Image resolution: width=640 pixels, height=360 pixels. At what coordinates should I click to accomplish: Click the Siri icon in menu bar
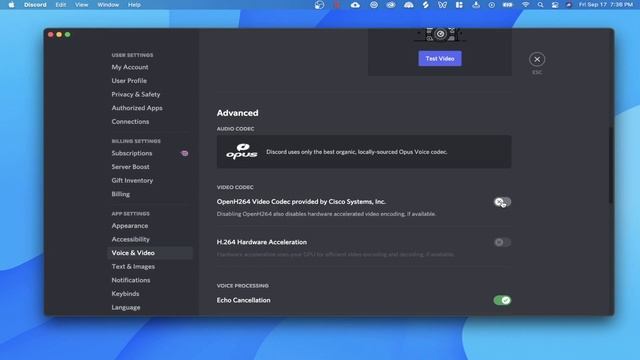(x=569, y=5)
